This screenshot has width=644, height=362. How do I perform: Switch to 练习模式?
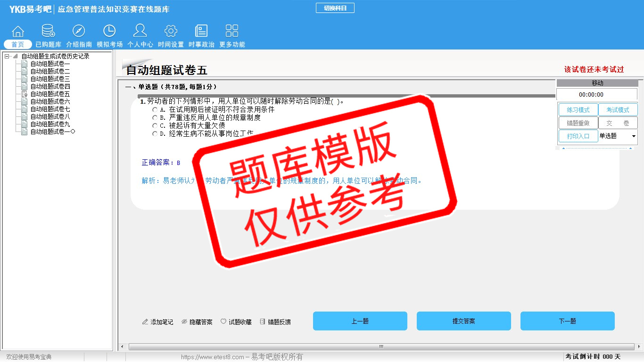pyautogui.click(x=578, y=110)
